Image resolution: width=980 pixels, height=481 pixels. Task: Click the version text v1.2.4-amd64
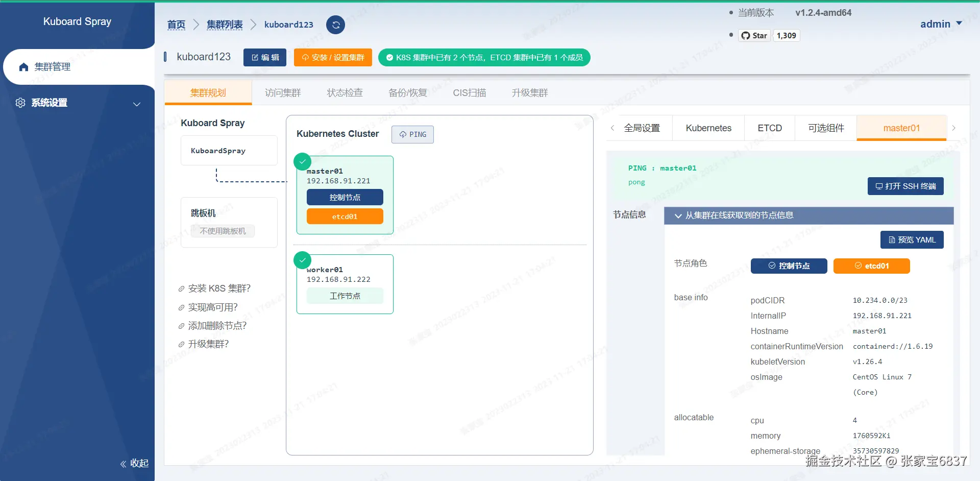coord(823,13)
